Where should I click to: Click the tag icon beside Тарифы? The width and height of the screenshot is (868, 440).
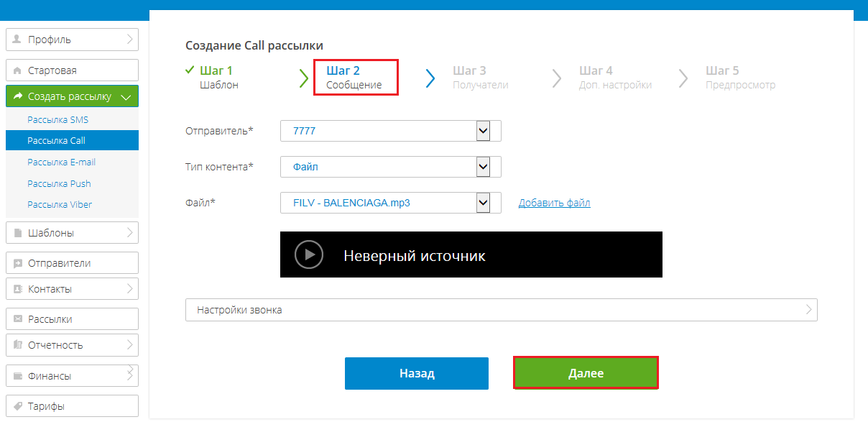17,406
